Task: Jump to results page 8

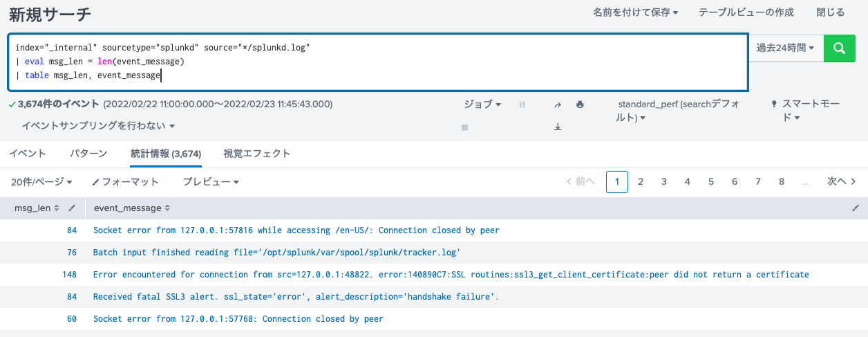Action: pos(782,181)
